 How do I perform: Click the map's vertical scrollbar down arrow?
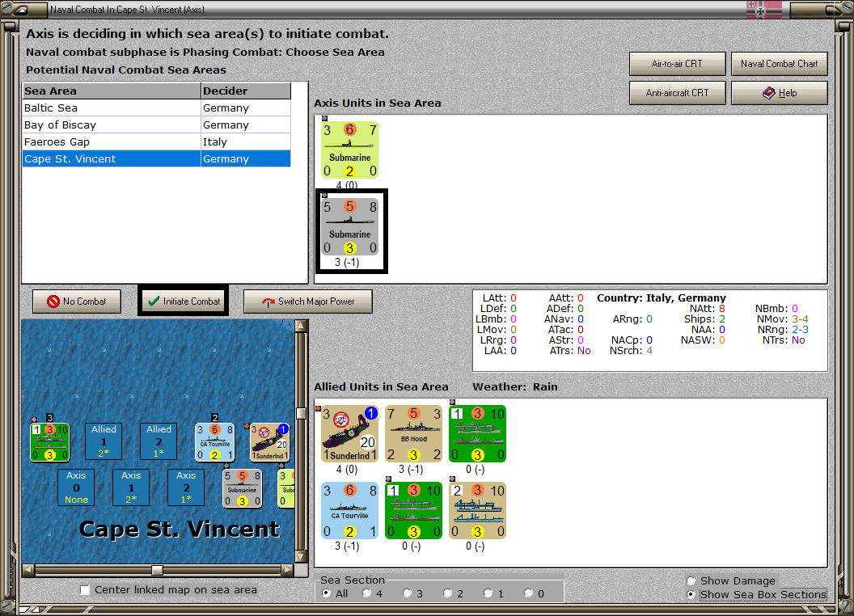(301, 557)
